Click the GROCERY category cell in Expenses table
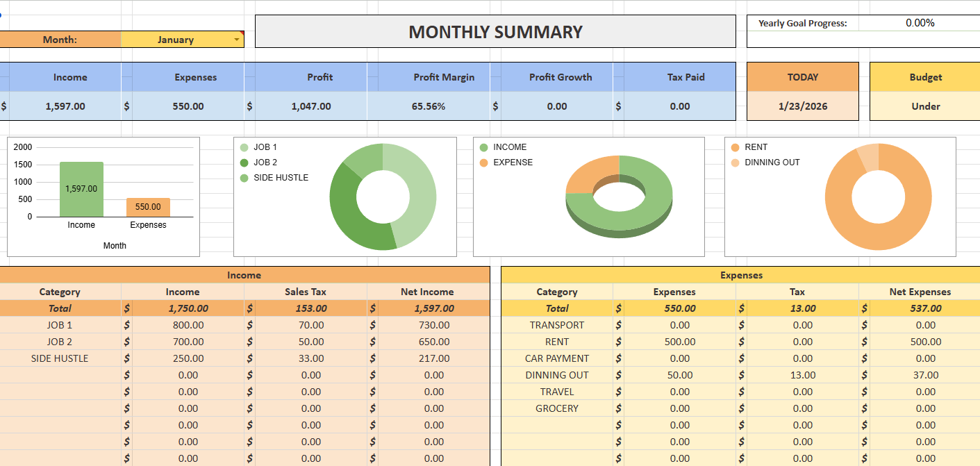 click(556, 408)
